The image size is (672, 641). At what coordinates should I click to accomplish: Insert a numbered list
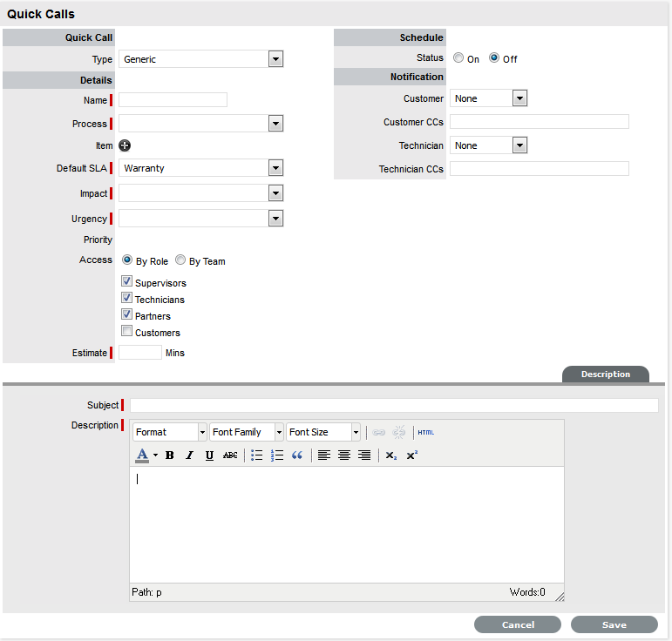pyautogui.click(x=277, y=455)
